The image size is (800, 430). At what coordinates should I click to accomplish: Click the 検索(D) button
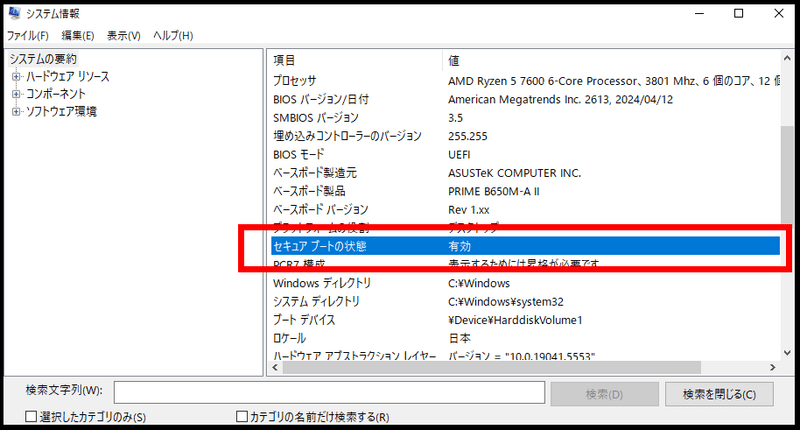point(604,394)
